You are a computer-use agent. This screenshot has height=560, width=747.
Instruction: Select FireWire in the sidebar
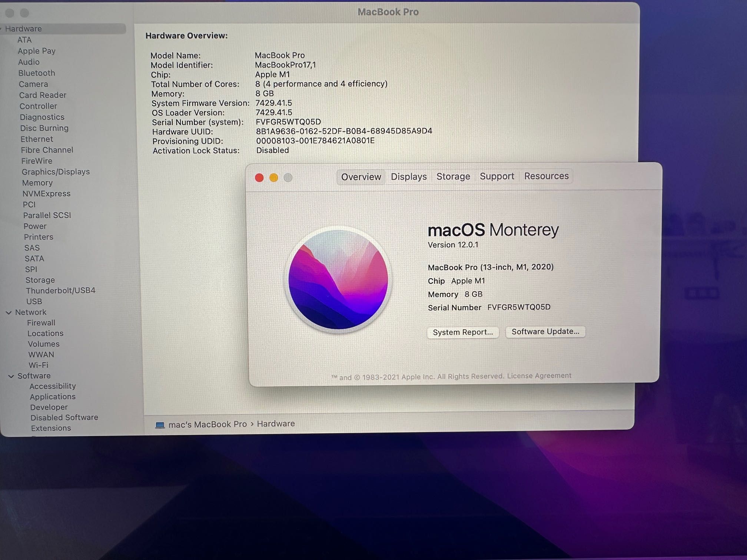coord(37,161)
